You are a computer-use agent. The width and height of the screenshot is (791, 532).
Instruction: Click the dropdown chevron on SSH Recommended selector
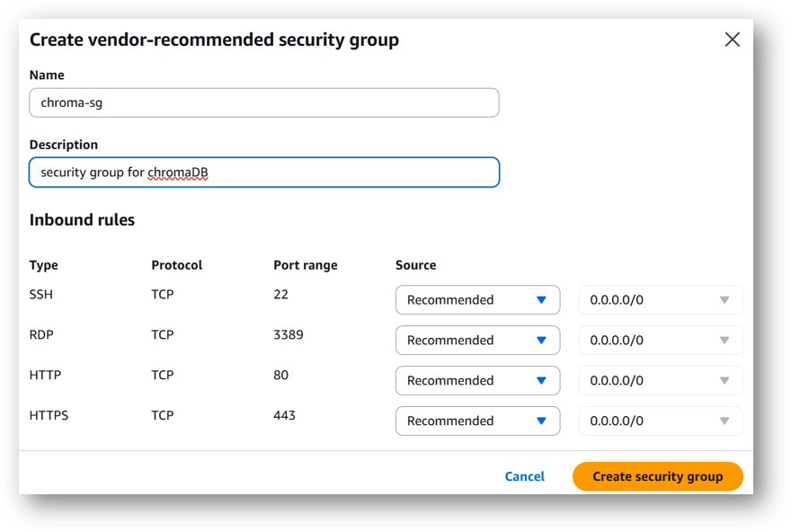(x=543, y=299)
